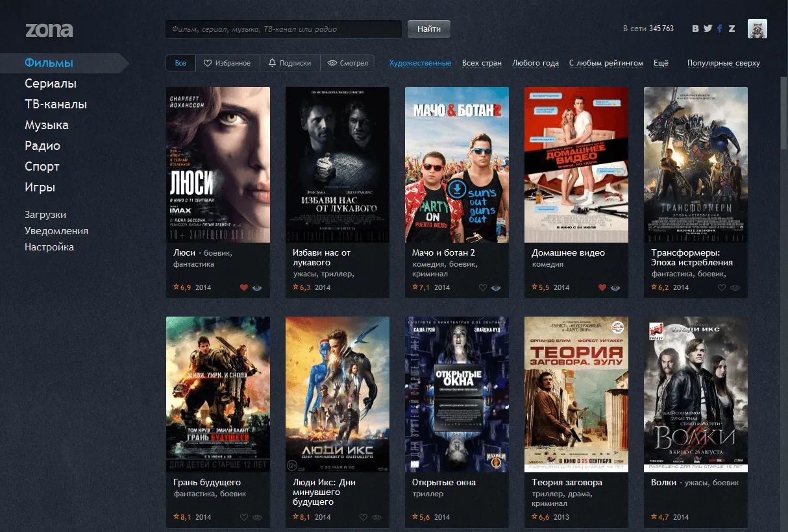
Task: Click the download icon on Мачо и ботан 2 poster
Action: [457, 189]
